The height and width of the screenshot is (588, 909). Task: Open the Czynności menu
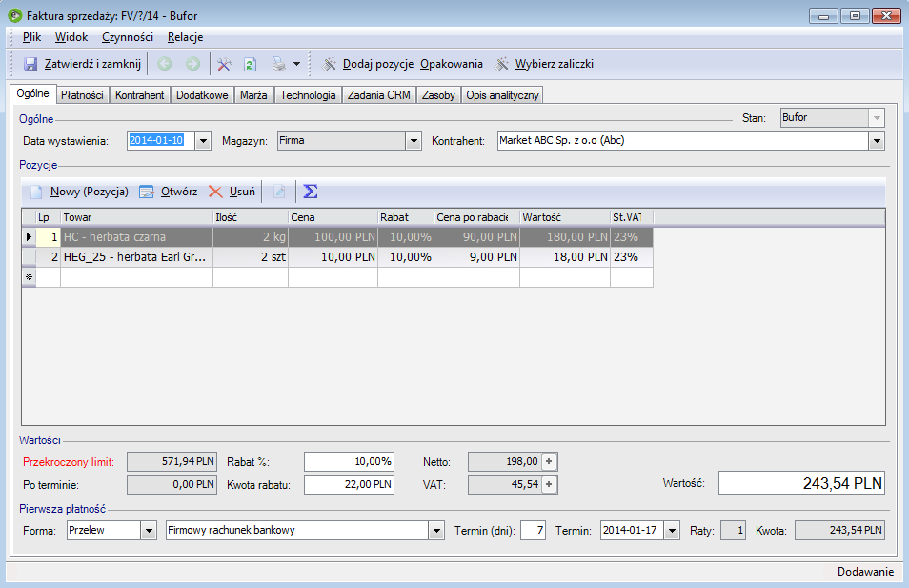[128, 37]
